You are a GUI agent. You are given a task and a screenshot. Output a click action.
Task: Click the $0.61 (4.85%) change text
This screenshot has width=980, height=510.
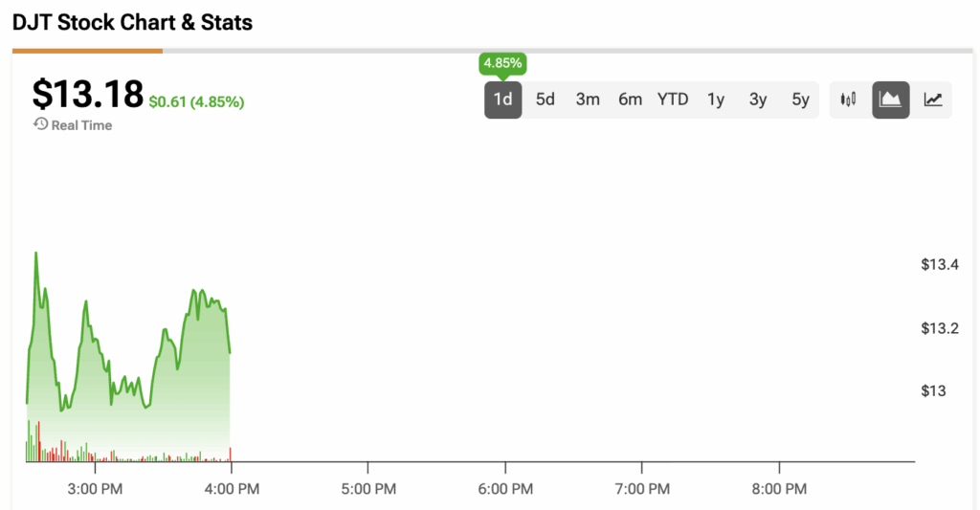[196, 101]
